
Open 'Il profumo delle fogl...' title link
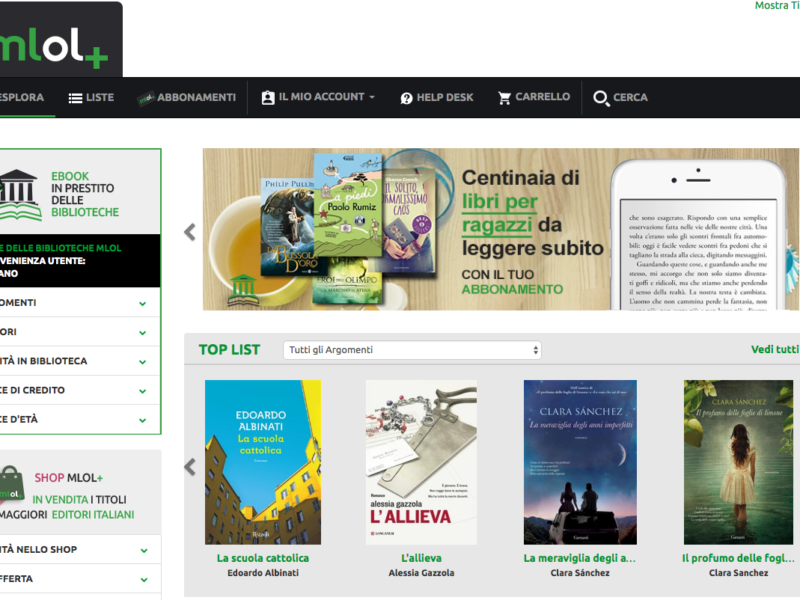pyautogui.click(x=738, y=558)
